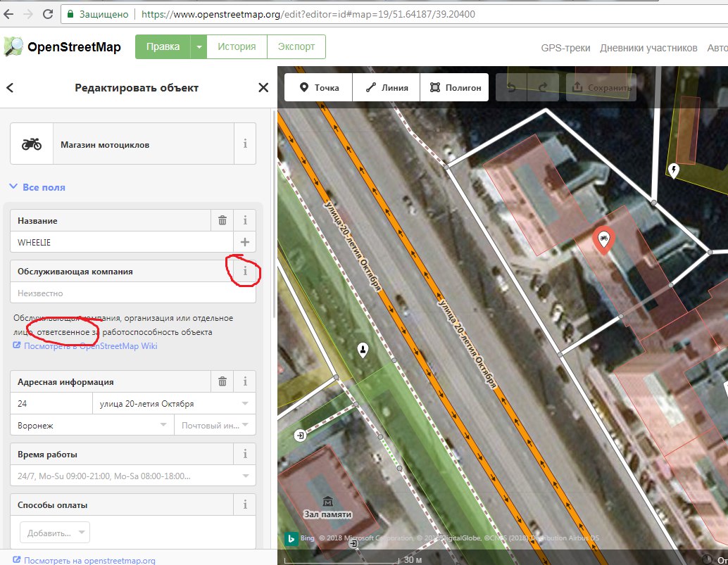This screenshot has height=565, width=728.
Task: Open info for Магазин мотоциклов preset
Action: (x=245, y=144)
